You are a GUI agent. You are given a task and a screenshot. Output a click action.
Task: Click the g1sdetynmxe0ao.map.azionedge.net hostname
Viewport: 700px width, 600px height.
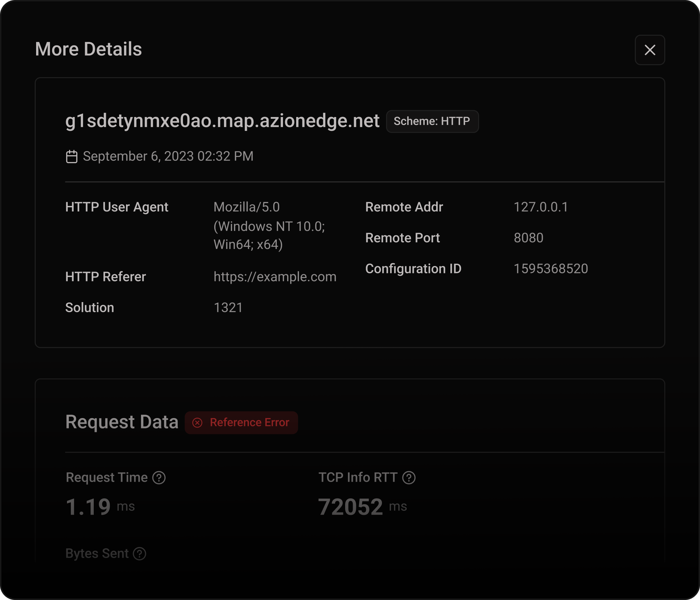(222, 121)
